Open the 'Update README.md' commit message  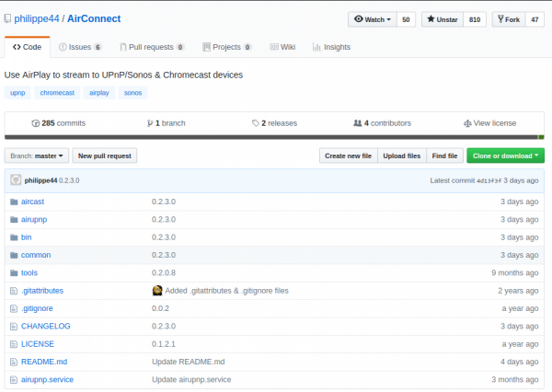[x=189, y=362]
